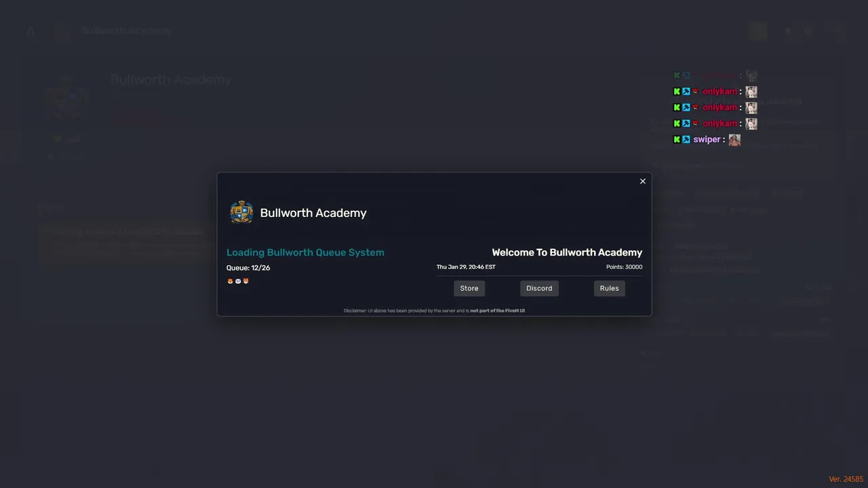The height and width of the screenshot is (488, 868).
Task: Click the dimmed server crest thumbnail in the background page
Action: (x=67, y=98)
